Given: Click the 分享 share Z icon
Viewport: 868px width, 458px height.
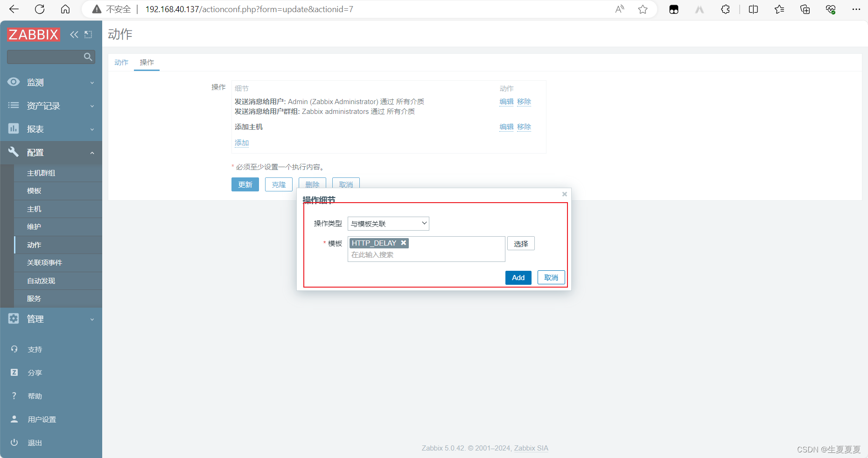Looking at the screenshot, I should point(14,373).
